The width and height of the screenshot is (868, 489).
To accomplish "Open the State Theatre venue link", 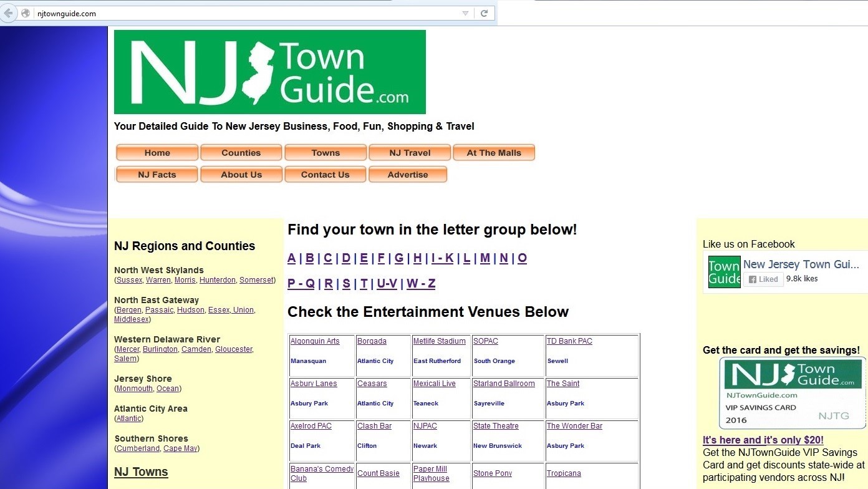I will pyautogui.click(x=496, y=426).
